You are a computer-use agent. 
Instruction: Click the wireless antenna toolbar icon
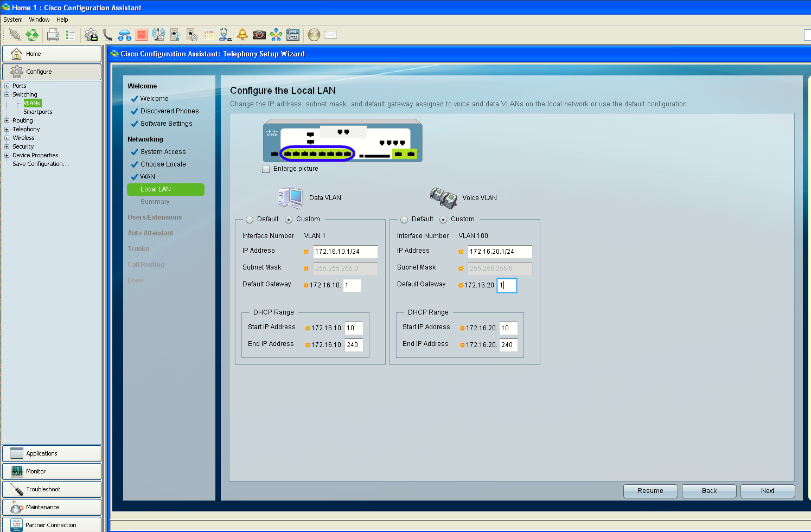158,35
